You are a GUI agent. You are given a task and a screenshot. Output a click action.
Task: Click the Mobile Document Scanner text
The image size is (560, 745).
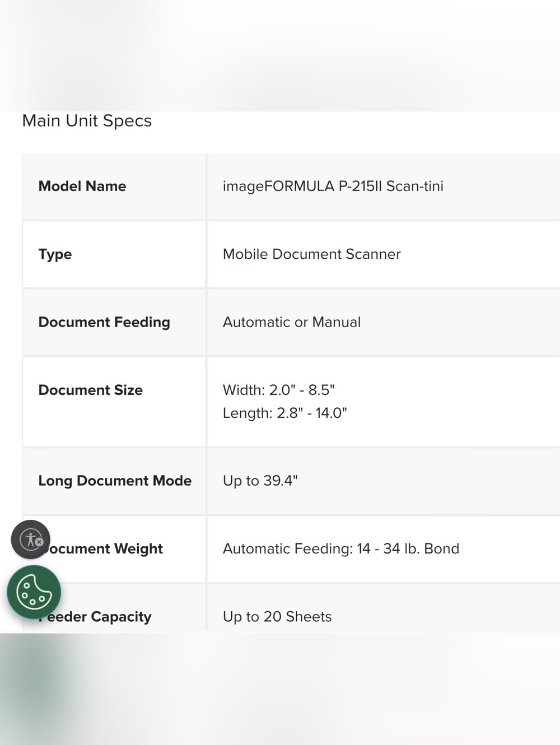(312, 254)
